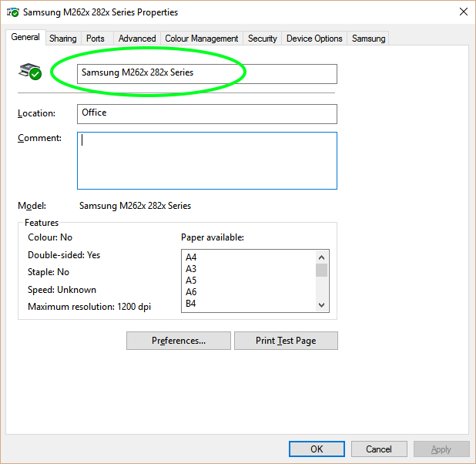
Task: Select A4 in the Paper available list
Action: point(191,257)
